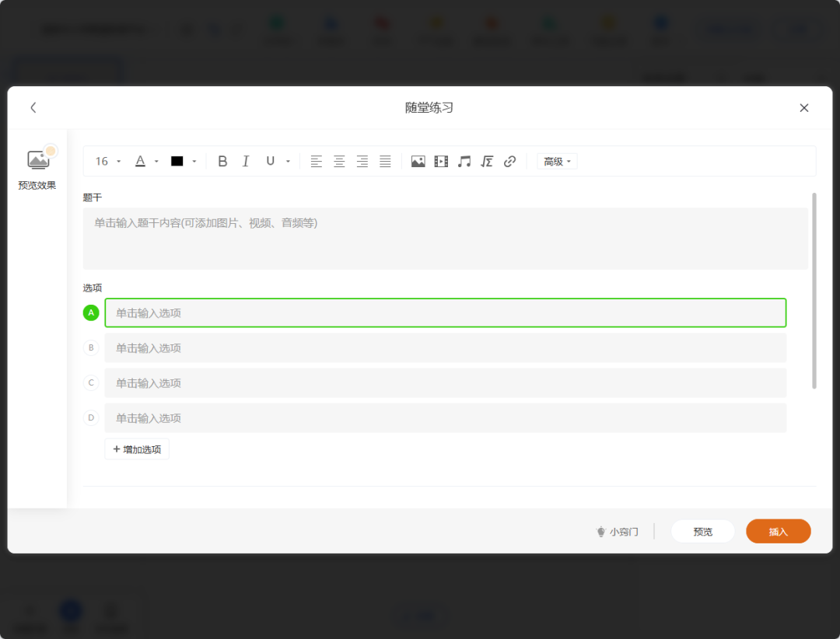This screenshot has width=840, height=639.
Task: Insert a hyperlink
Action: (x=510, y=162)
